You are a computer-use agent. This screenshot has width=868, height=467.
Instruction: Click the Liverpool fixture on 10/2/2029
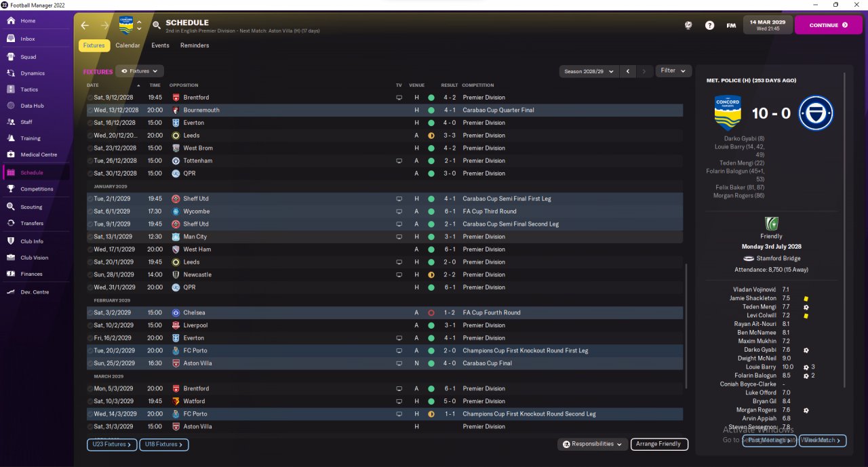tap(384, 325)
